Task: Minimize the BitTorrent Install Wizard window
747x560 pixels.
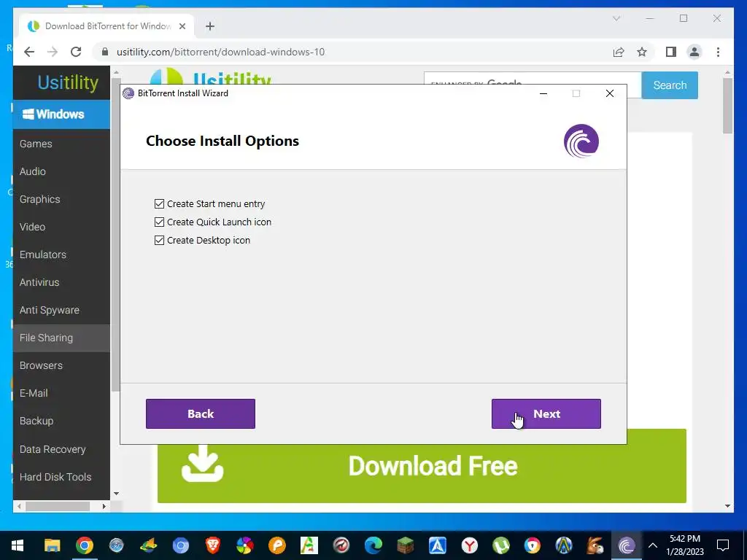Action: tap(543, 93)
